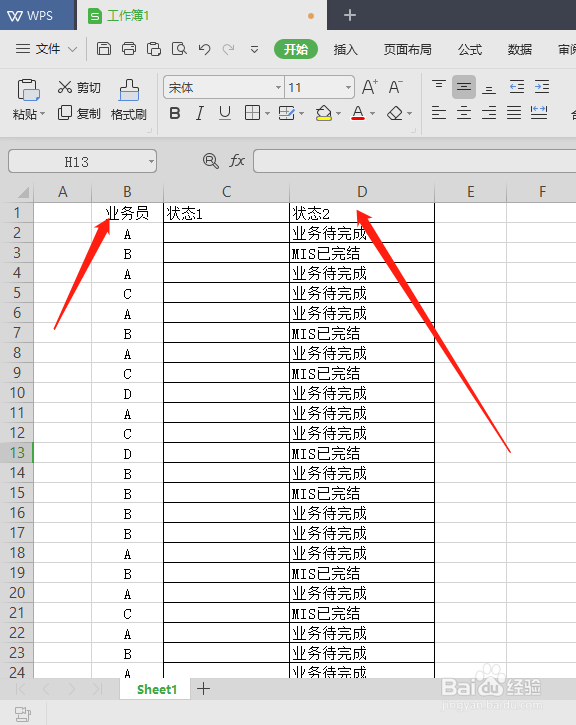The image size is (576, 725).
Task: Click the Print icon
Action: click(129, 49)
